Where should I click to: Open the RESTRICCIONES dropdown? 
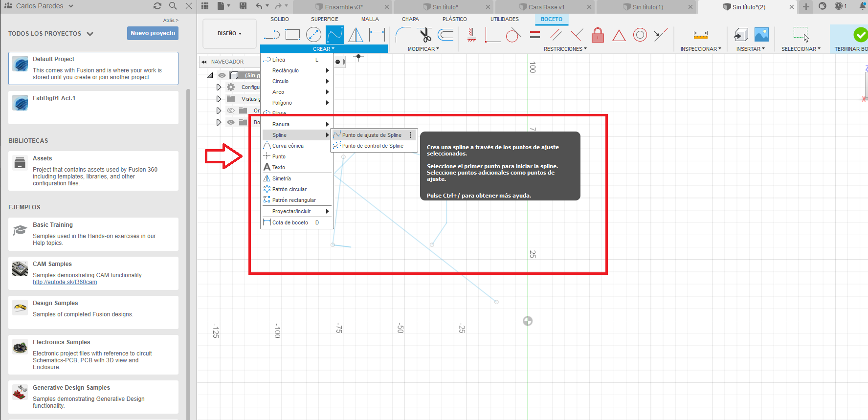pyautogui.click(x=565, y=49)
